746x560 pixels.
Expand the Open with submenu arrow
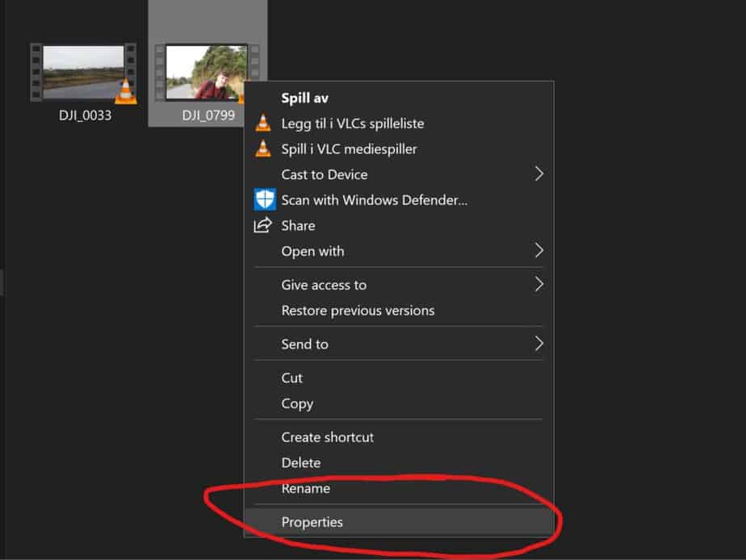[539, 250]
